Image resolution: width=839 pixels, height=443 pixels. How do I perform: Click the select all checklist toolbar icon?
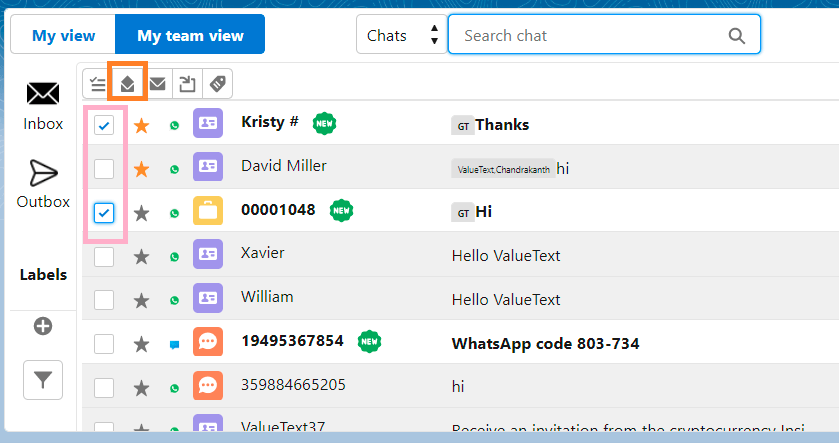pyautogui.click(x=98, y=84)
